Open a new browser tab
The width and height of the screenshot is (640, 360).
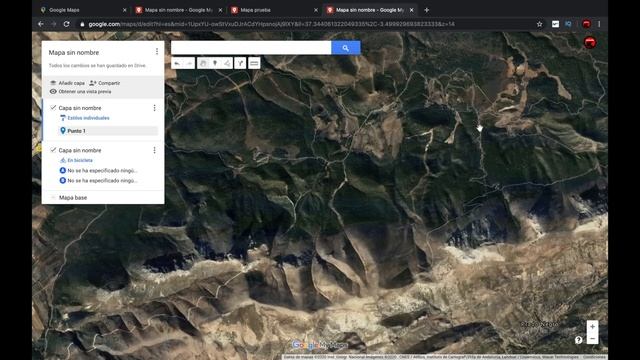click(x=427, y=10)
